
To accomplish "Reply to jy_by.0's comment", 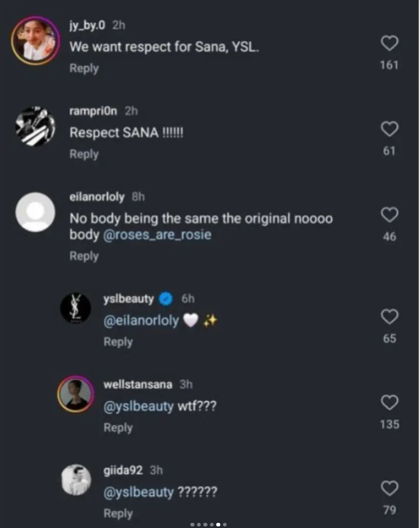I will tap(84, 68).
